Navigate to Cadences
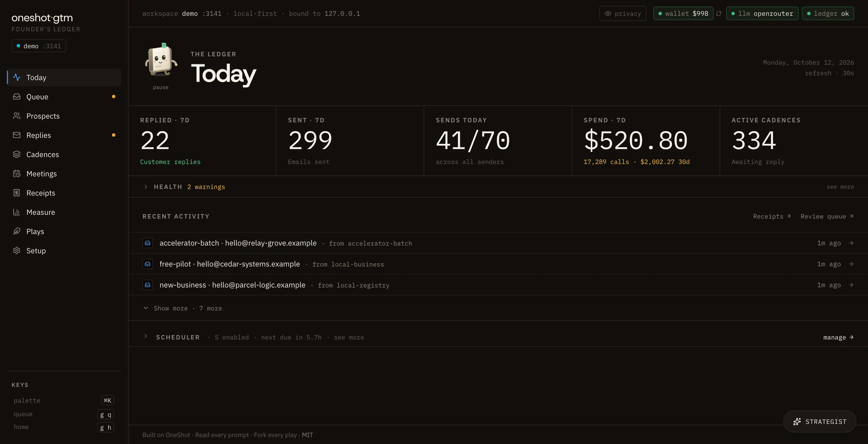The width and height of the screenshot is (868, 444). (x=64, y=154)
